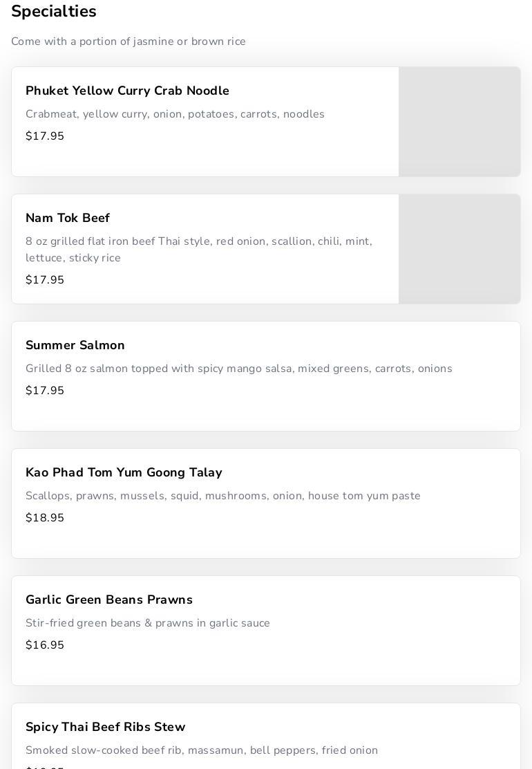Click the $16.95 price
The image size is (532, 769).
pos(45,645)
